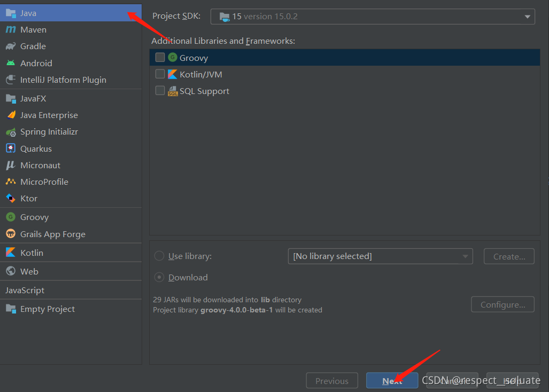Viewport: 549px width, 392px height.
Task: Select the Java project type icon
Action: (11, 13)
